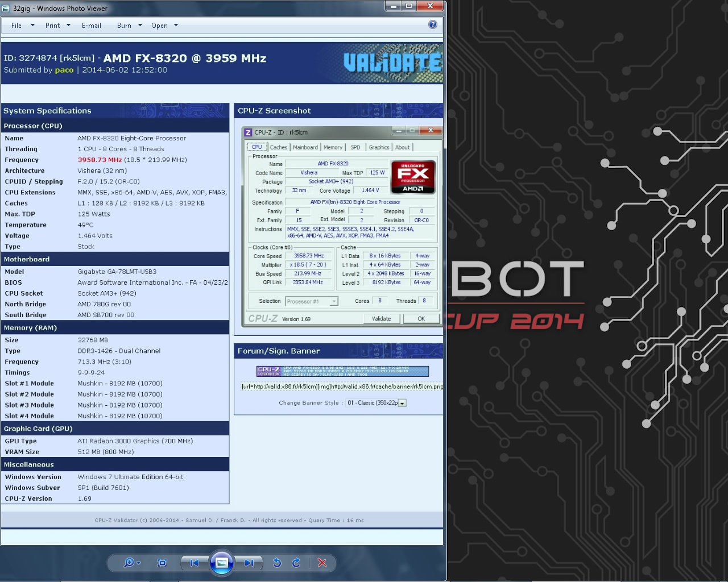Viewport: 728px width, 582px height.
Task: Open the Open menu
Action: [x=159, y=25]
